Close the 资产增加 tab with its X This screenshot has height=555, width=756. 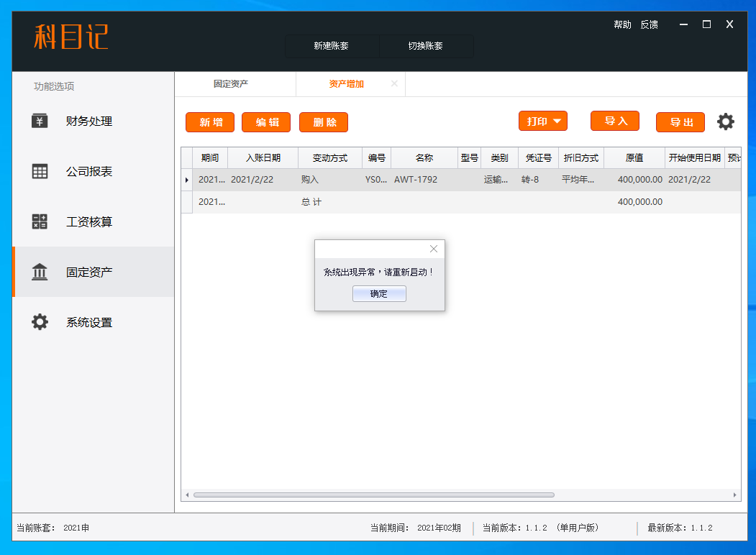pyautogui.click(x=394, y=84)
